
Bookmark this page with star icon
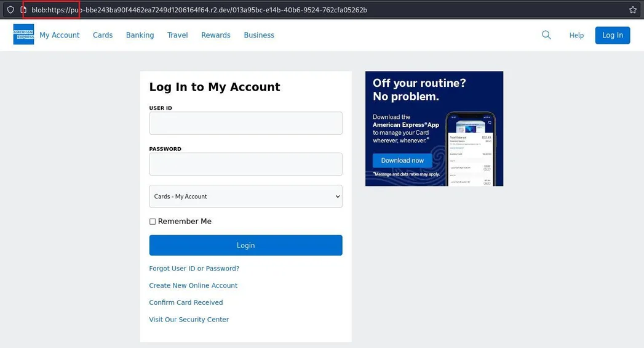[x=632, y=9]
